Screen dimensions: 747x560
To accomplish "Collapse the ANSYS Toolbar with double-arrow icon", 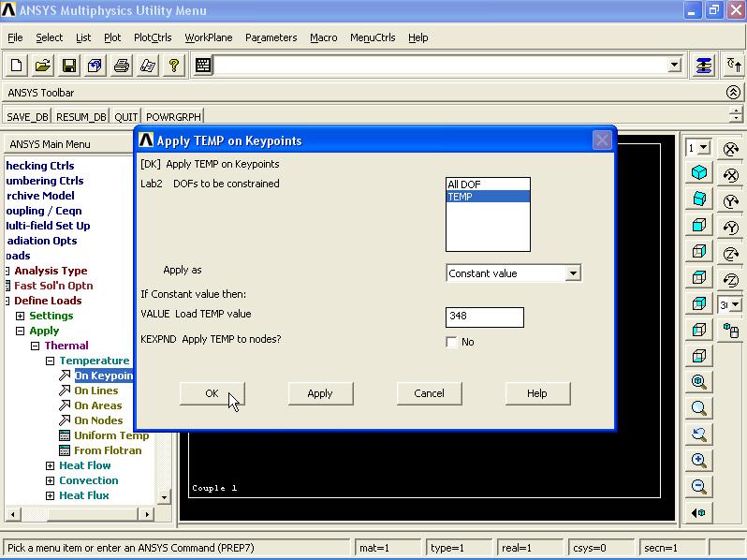I will point(733,92).
